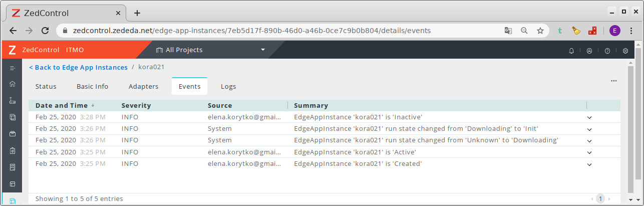Click the user account icon in header
Image resolution: width=644 pixels, height=206 pixels.
(589, 50)
